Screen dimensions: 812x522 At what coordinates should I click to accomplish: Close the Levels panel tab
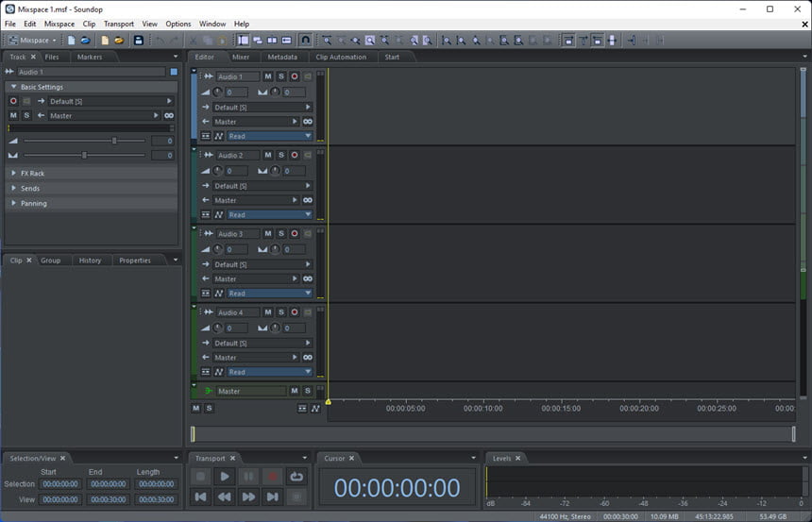pos(517,459)
